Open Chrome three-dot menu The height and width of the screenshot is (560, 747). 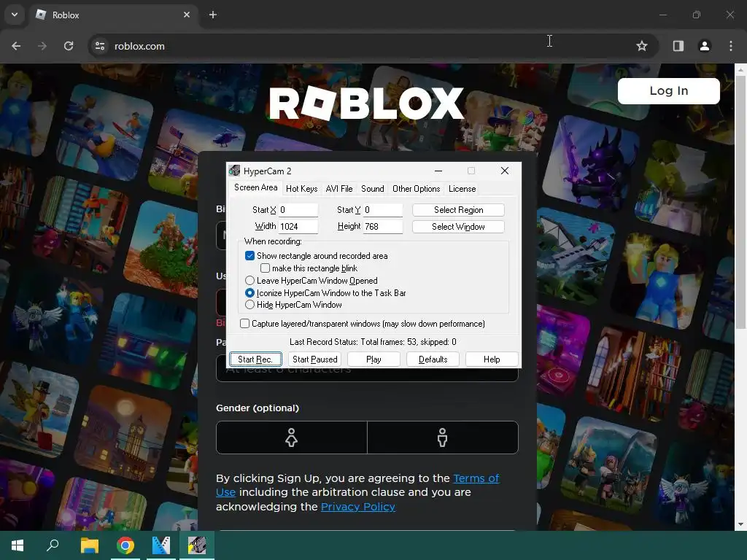(731, 46)
